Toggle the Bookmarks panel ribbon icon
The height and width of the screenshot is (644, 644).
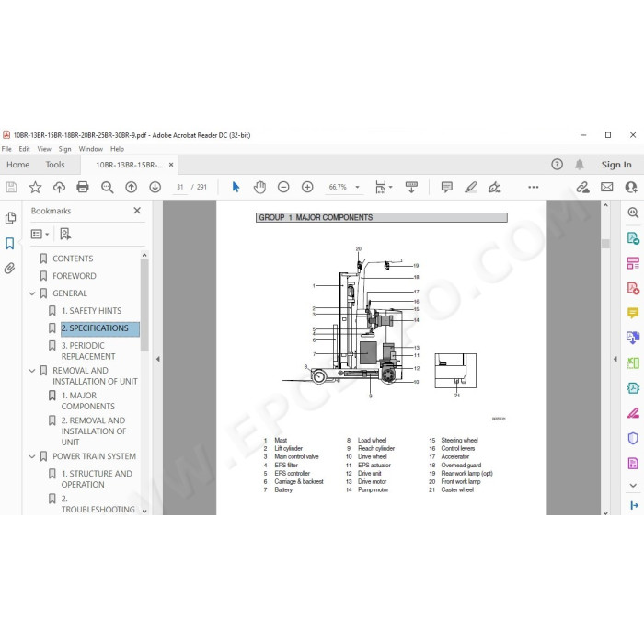(10, 243)
